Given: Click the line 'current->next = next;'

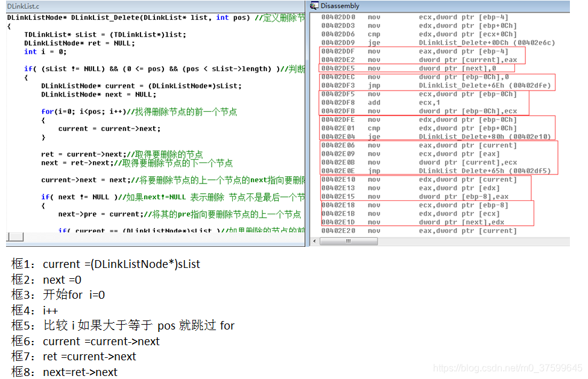Looking at the screenshot, I should pyautogui.click(x=173, y=180).
